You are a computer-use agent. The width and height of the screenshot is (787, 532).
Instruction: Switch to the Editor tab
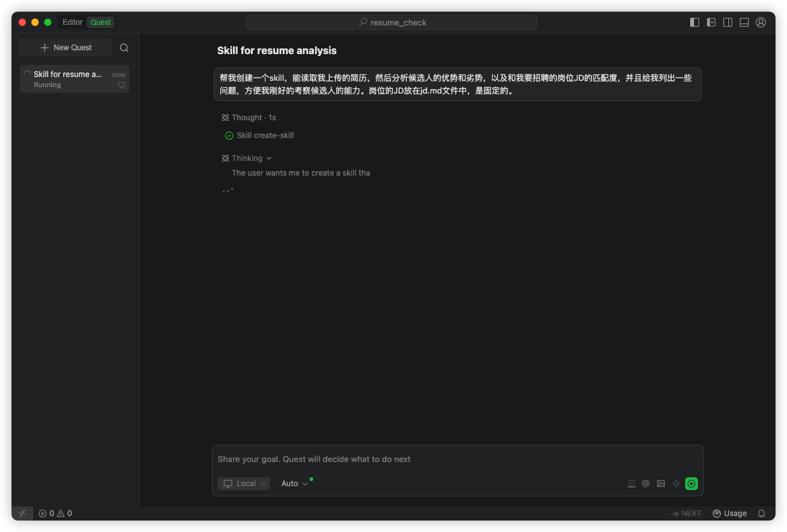pos(73,22)
